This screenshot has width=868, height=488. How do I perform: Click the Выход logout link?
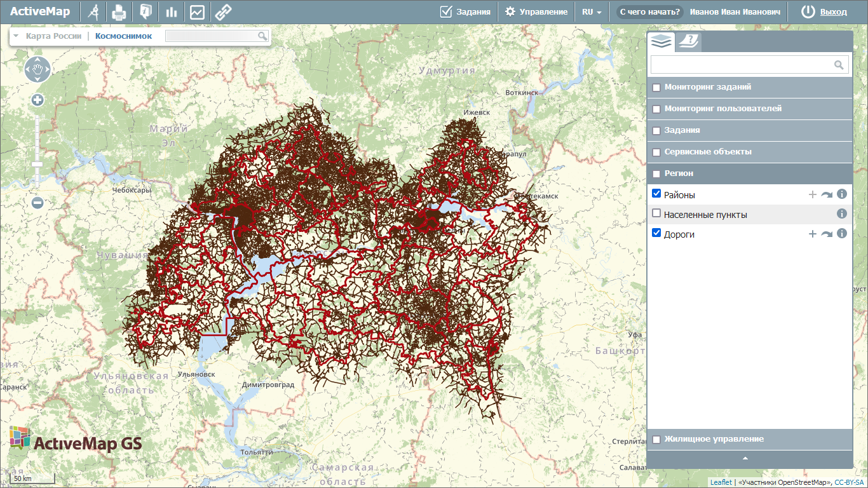click(833, 11)
